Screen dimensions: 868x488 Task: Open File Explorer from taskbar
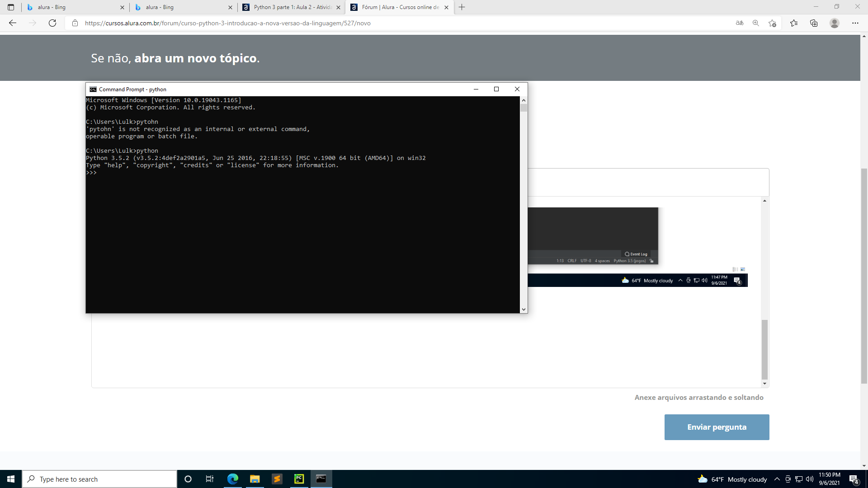[x=255, y=479]
